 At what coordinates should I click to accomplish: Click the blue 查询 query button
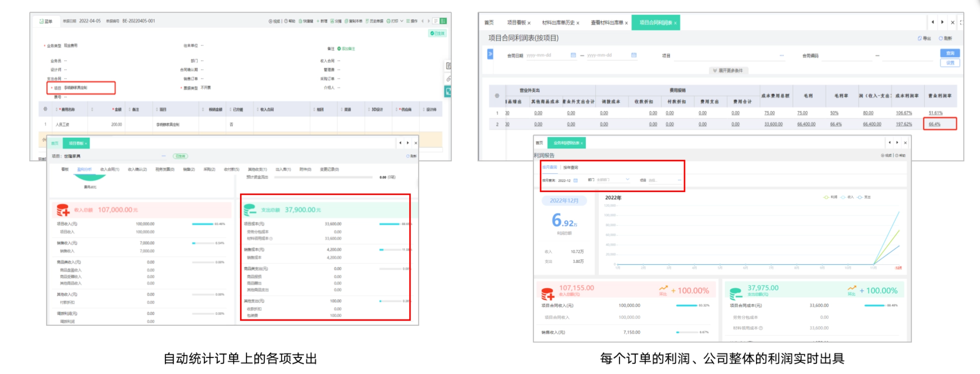[950, 53]
